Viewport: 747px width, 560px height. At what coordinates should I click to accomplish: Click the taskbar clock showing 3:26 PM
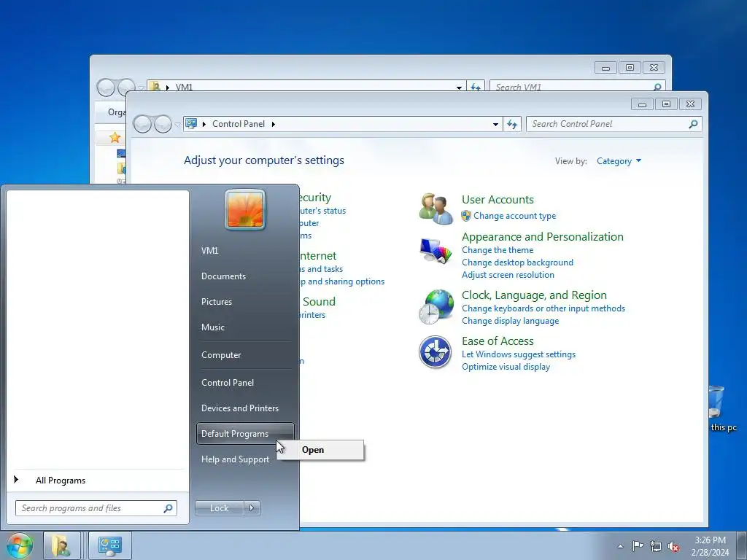pos(710,546)
